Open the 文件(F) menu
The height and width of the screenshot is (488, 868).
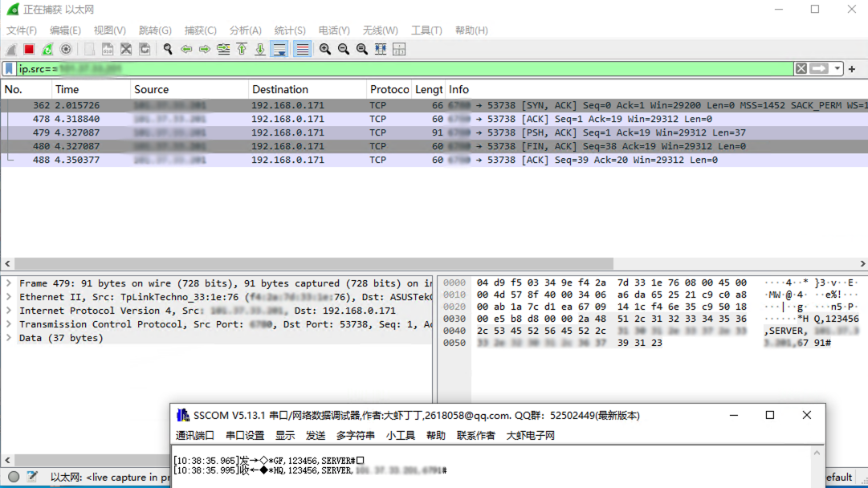(x=22, y=31)
